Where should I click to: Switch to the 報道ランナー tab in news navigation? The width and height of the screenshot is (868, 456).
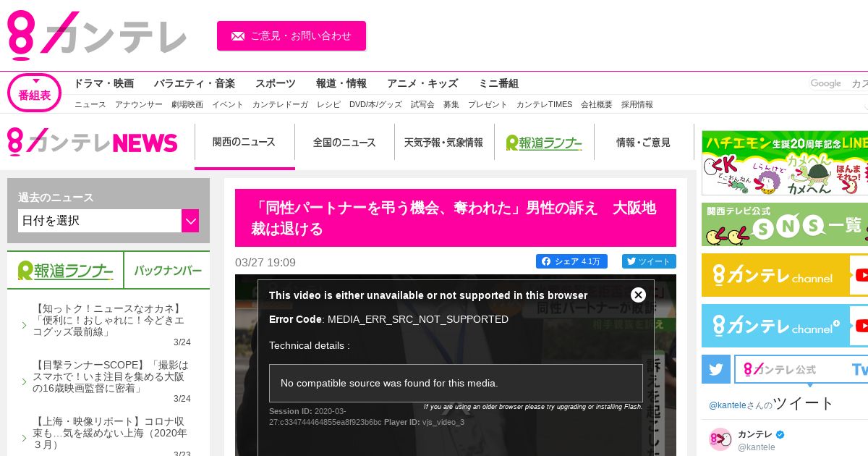coord(544,143)
